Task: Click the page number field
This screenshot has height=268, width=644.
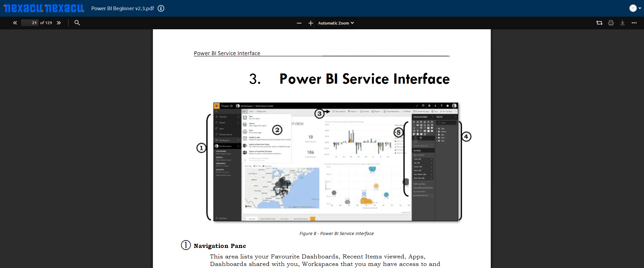Action: pos(30,23)
